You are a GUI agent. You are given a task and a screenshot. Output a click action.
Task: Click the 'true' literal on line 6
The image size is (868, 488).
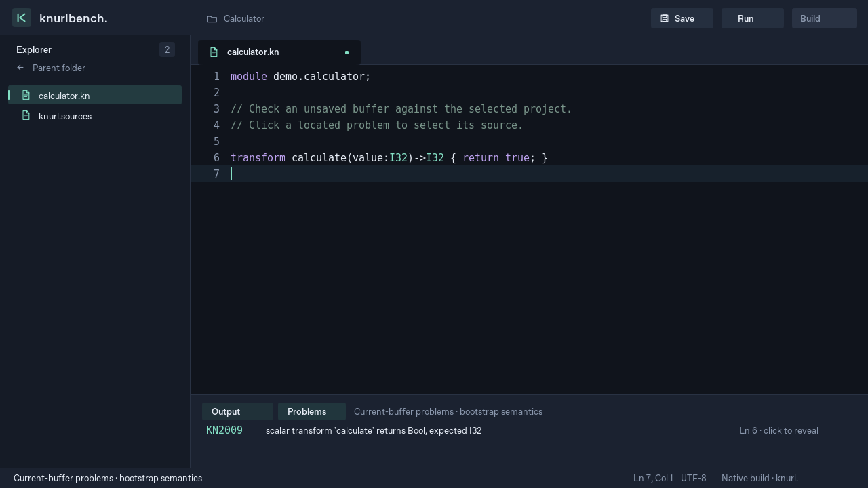click(517, 158)
